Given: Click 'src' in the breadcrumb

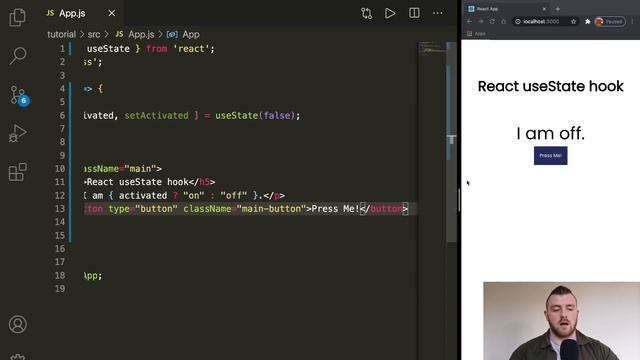Looking at the screenshot, I should (94, 34).
